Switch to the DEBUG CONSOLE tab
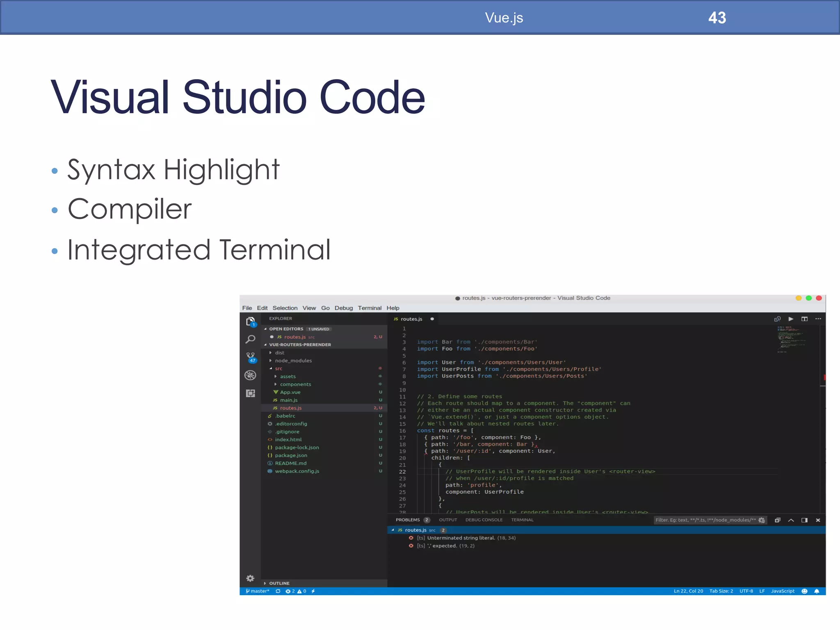 coord(484,520)
